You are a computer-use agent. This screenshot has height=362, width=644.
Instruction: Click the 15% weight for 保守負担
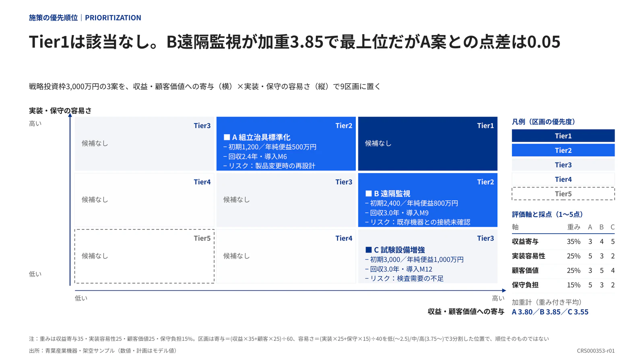pyautogui.click(x=574, y=285)
